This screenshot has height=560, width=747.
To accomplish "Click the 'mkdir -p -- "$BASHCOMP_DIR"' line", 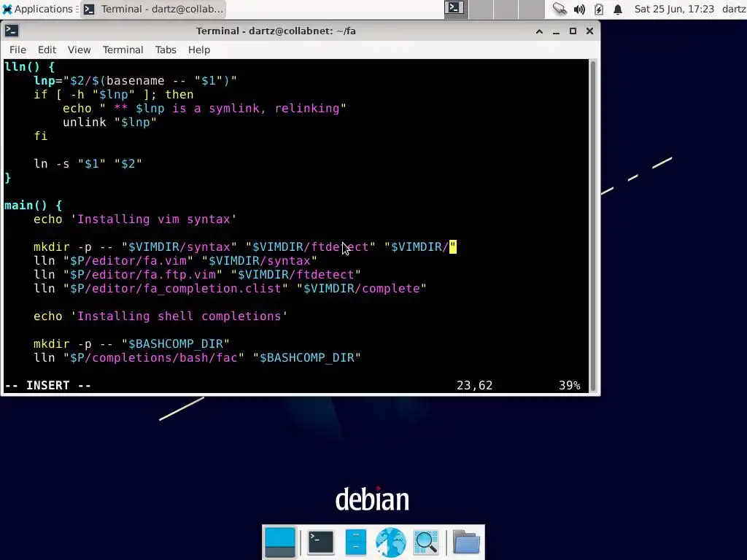I will (x=131, y=343).
